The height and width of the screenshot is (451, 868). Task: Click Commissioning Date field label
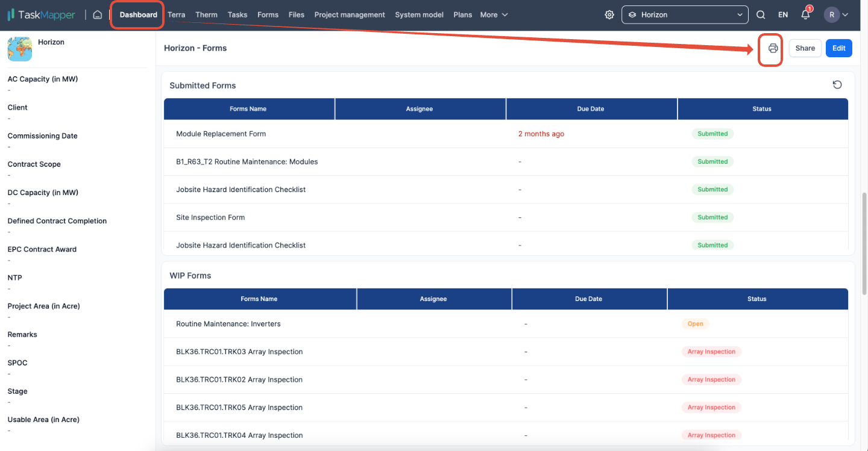(43, 135)
